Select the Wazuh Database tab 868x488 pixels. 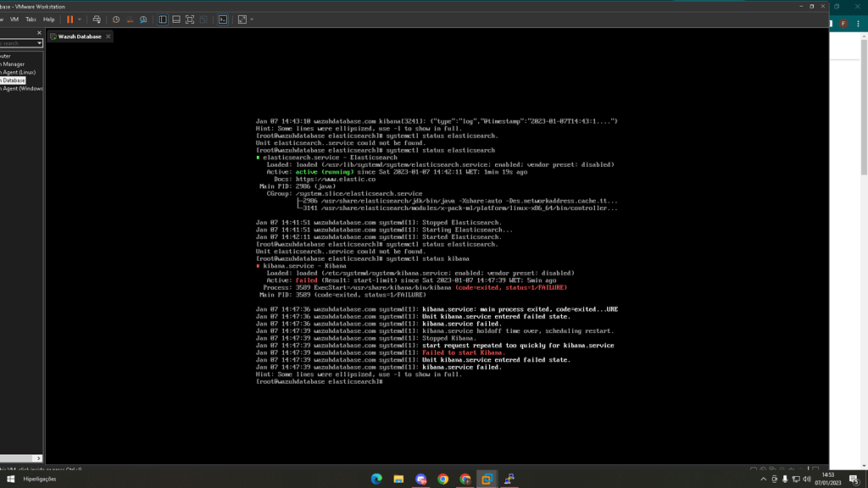79,36
